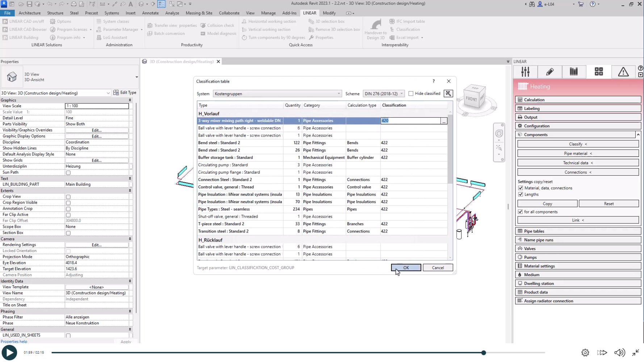Click the View Scale input field

tap(97, 106)
